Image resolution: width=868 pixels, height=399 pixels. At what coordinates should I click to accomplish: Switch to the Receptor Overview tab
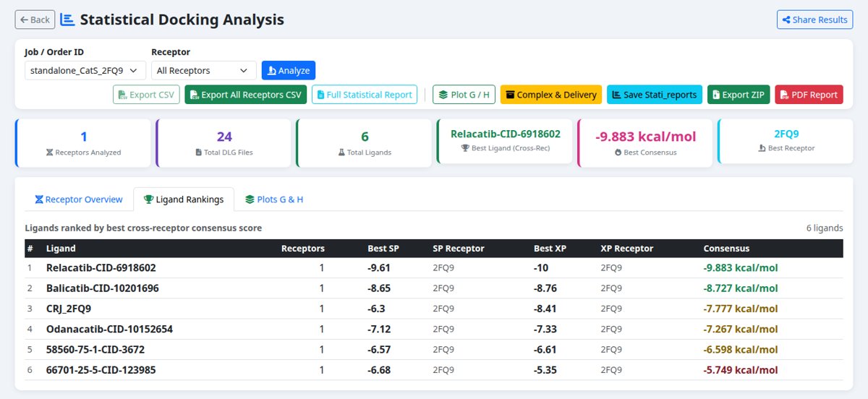point(79,199)
